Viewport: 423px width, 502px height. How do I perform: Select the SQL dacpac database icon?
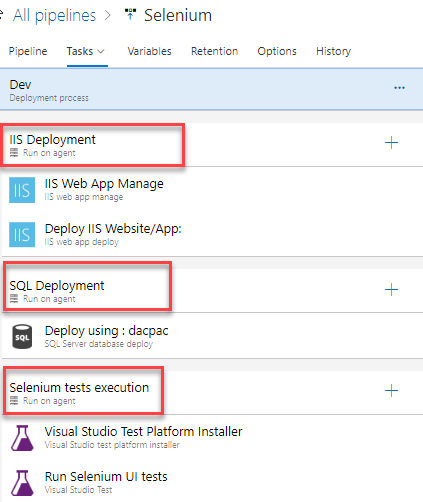[x=22, y=337]
